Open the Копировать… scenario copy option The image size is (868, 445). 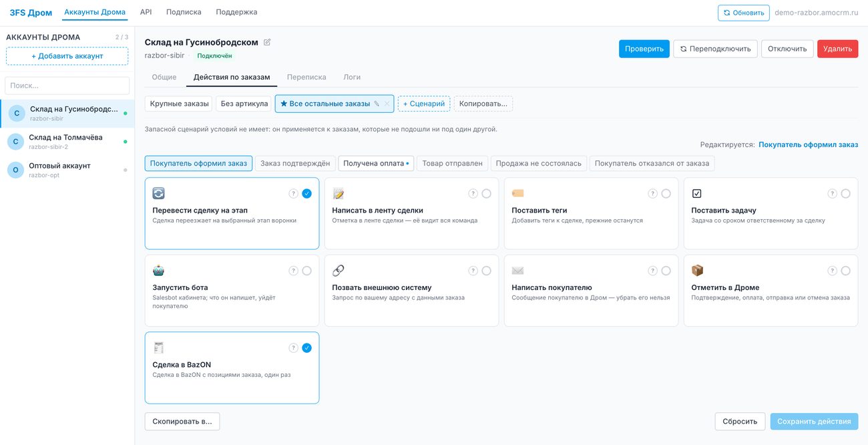483,104
